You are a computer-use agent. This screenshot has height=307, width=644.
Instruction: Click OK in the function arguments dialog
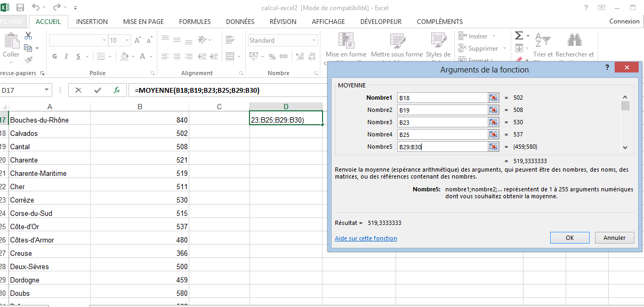tap(570, 238)
